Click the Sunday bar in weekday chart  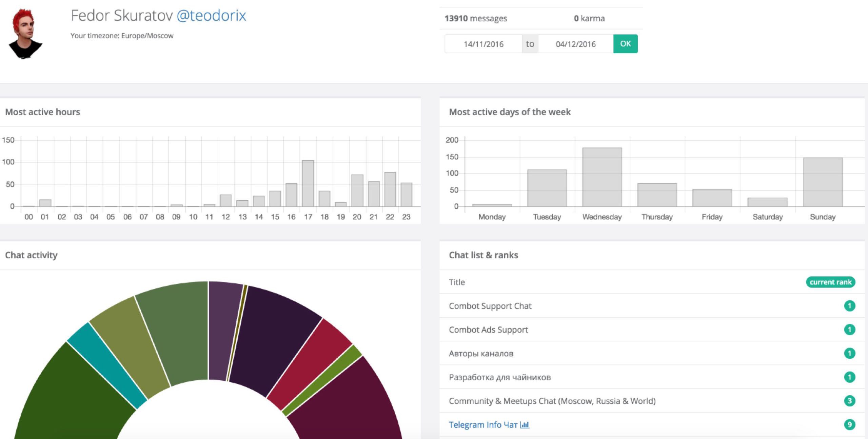click(823, 182)
